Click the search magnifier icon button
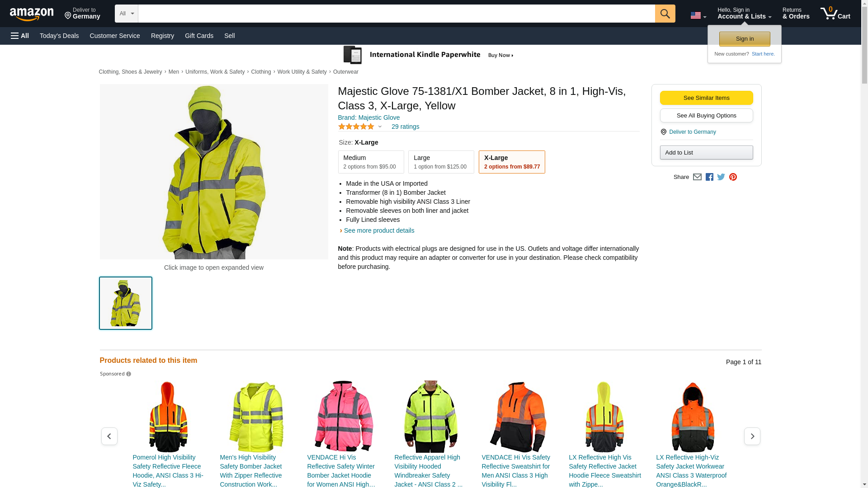Image resolution: width=868 pixels, height=488 pixels. coord(665,14)
